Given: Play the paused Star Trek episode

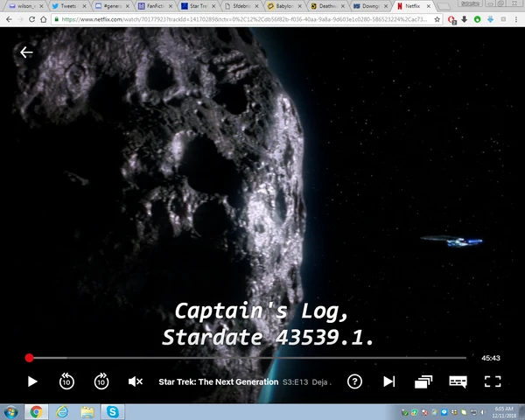Looking at the screenshot, I should coord(32,381).
